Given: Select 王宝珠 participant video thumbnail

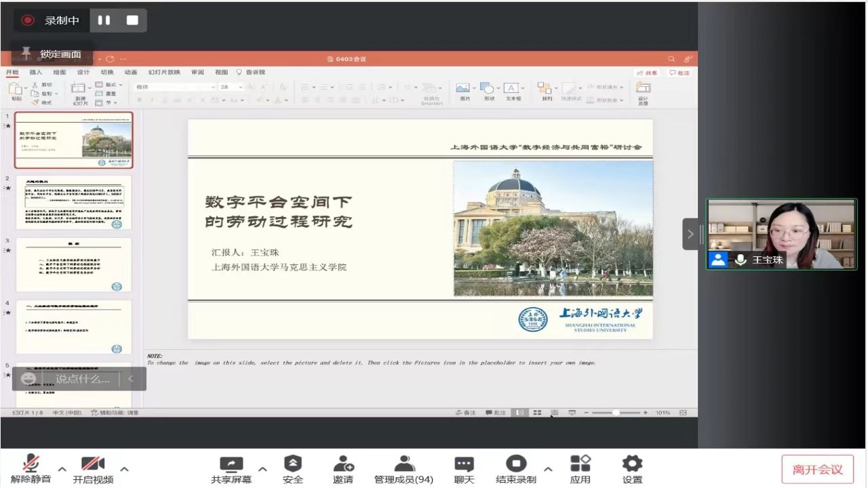Looking at the screenshot, I should click(x=781, y=234).
